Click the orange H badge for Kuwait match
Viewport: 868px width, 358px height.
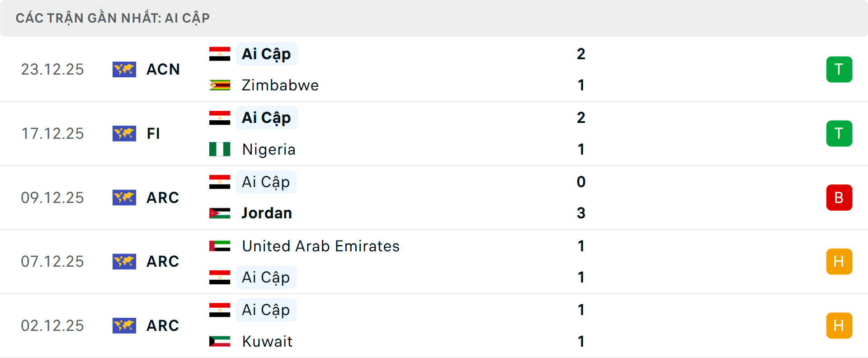pos(839,325)
